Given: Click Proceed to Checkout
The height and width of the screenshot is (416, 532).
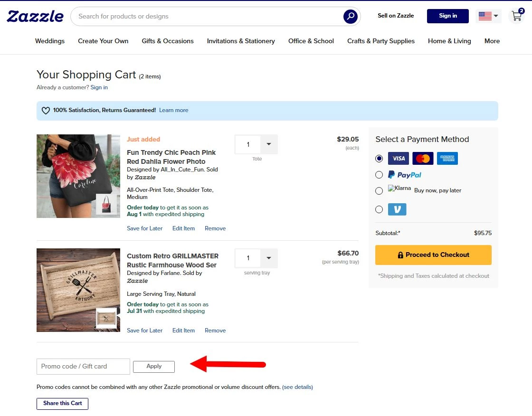Looking at the screenshot, I should click(x=433, y=255).
